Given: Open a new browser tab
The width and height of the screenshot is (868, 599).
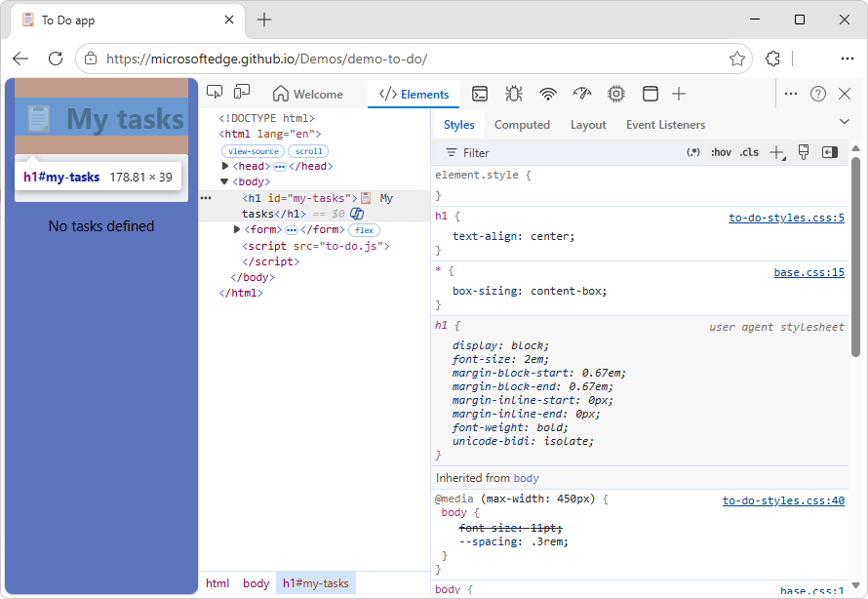Looking at the screenshot, I should pyautogui.click(x=264, y=20).
